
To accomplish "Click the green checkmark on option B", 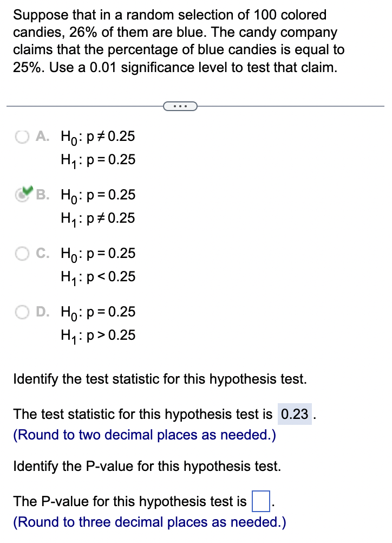I will [x=27, y=191].
